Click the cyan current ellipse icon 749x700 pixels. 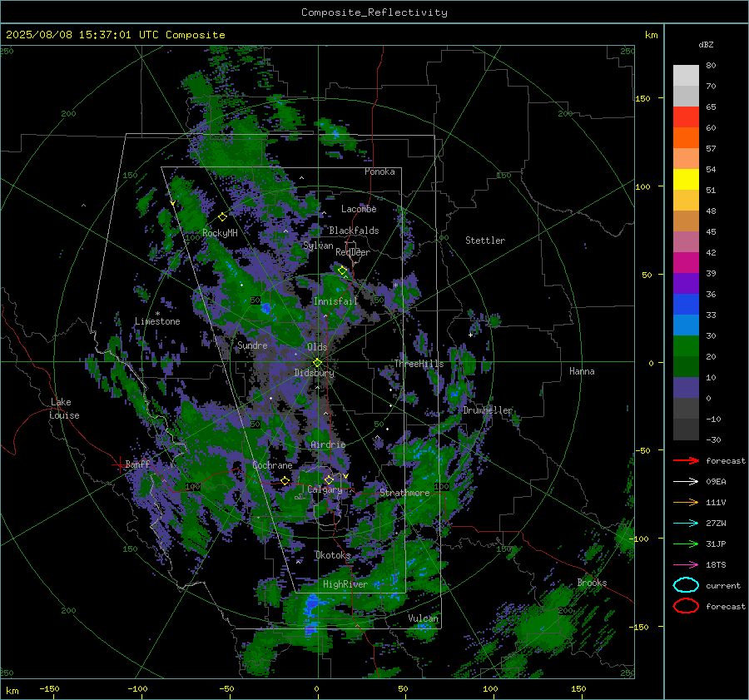(686, 585)
